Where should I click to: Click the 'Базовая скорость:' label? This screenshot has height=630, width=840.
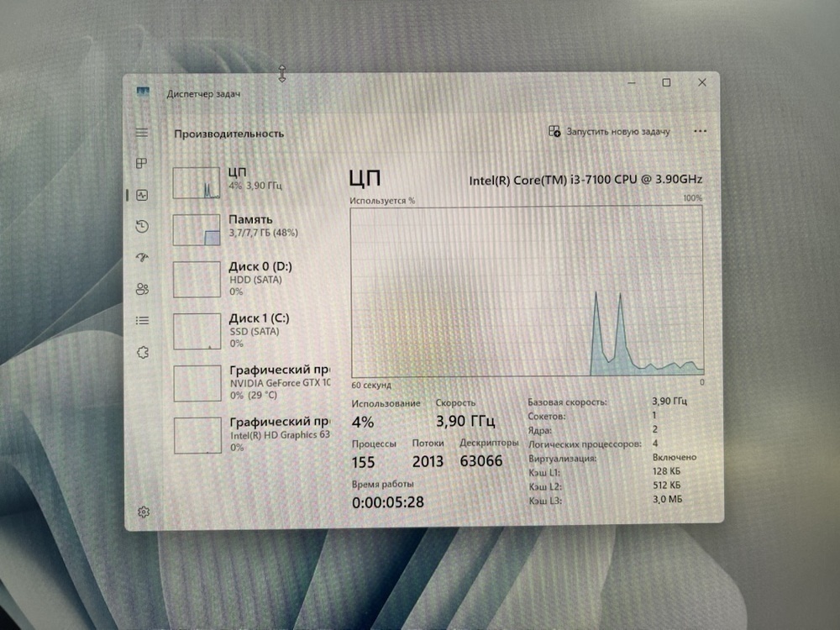click(x=567, y=402)
